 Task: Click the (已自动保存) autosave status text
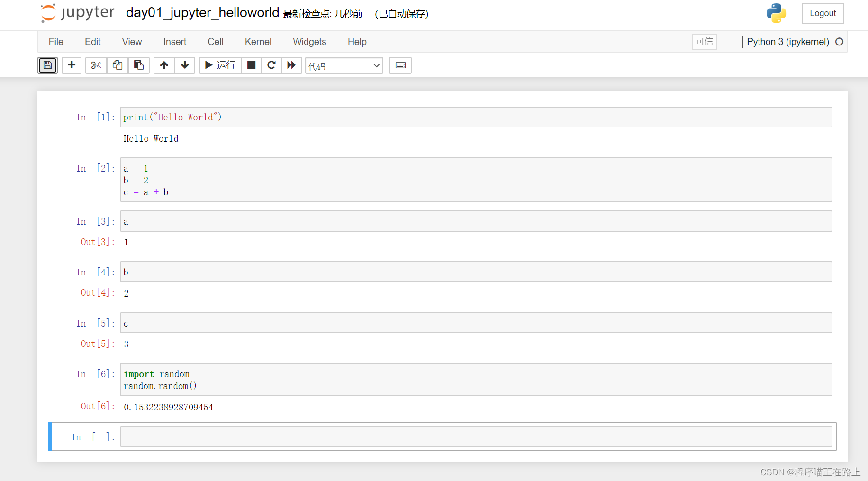click(x=402, y=14)
